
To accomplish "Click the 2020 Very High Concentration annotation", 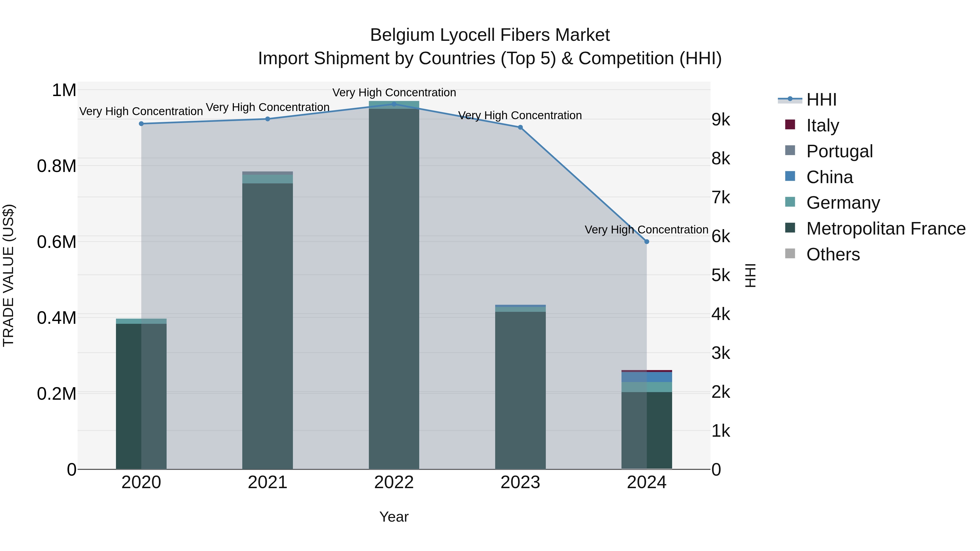I will point(141,111).
